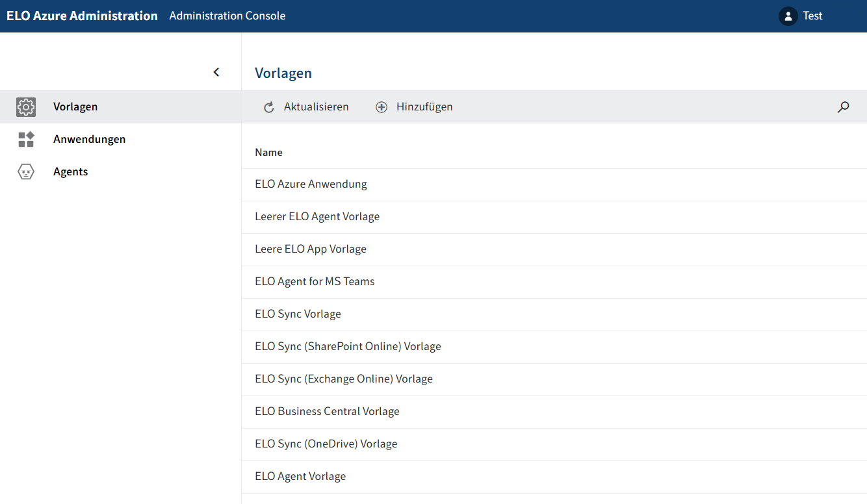Click the Test user avatar icon
This screenshot has width=867, height=504.
788,16
